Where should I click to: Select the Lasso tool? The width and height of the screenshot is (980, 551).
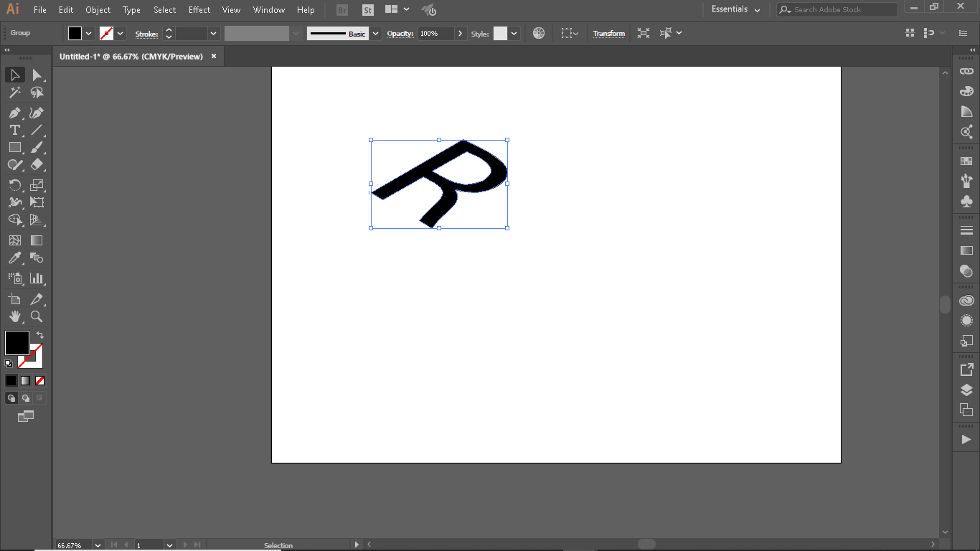[x=37, y=93]
